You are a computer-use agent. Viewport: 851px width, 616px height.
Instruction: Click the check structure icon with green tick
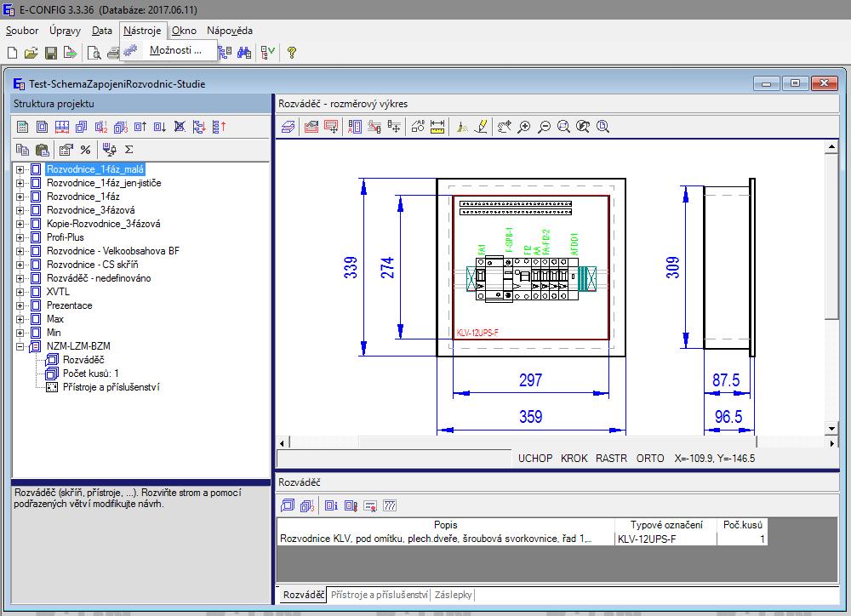click(x=267, y=53)
